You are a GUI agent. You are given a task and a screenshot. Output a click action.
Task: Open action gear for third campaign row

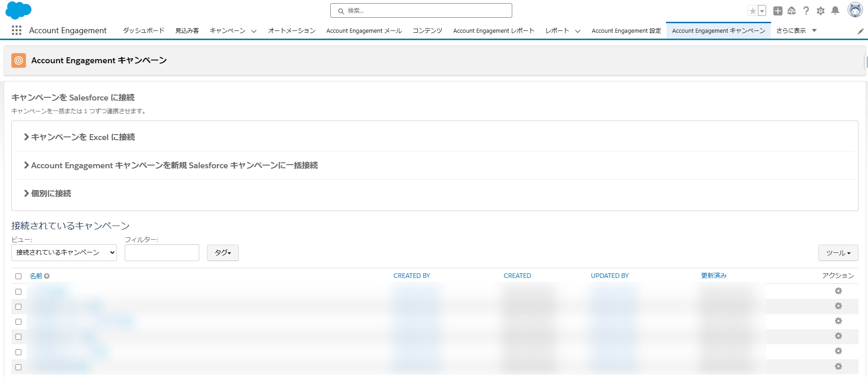(x=838, y=321)
